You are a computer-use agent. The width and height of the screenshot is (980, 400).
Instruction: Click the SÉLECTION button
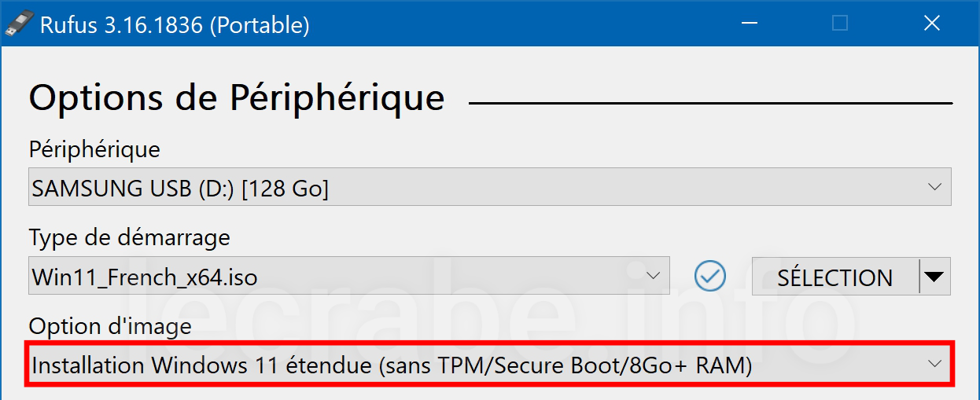(835, 277)
